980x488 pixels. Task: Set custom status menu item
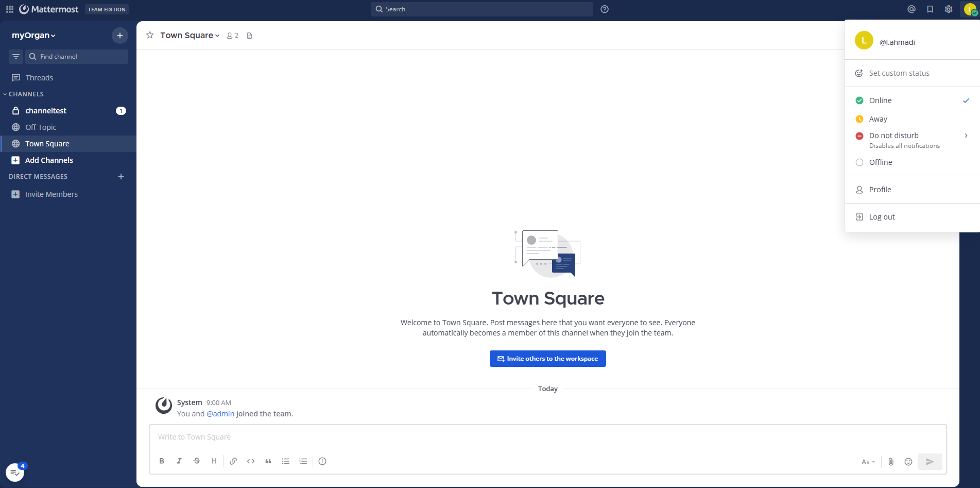pos(913,73)
